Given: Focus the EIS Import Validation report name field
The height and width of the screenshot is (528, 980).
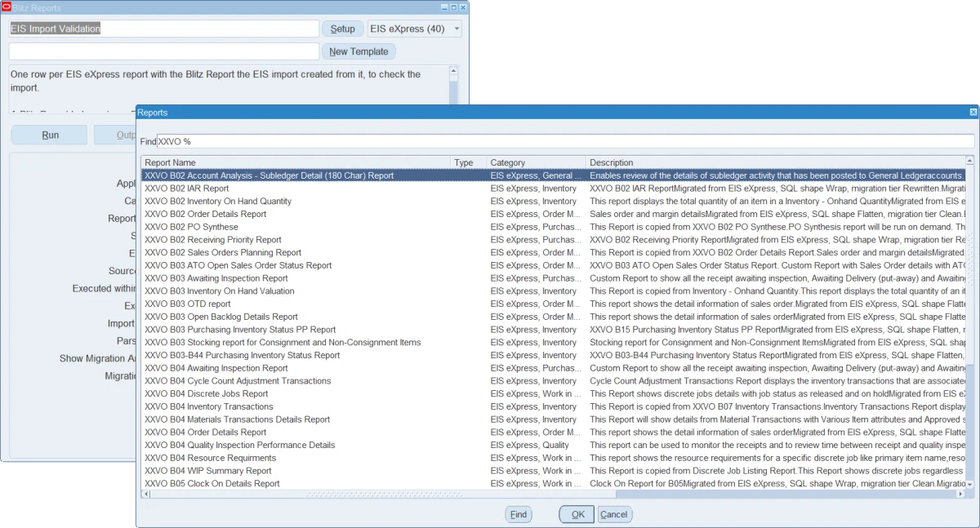Looking at the screenshot, I should 163,29.
